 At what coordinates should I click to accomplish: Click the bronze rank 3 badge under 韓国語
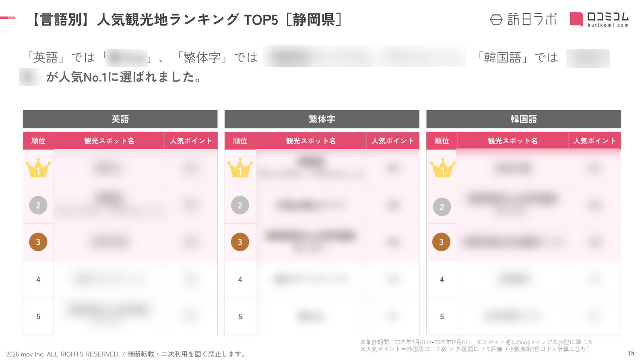(441, 242)
